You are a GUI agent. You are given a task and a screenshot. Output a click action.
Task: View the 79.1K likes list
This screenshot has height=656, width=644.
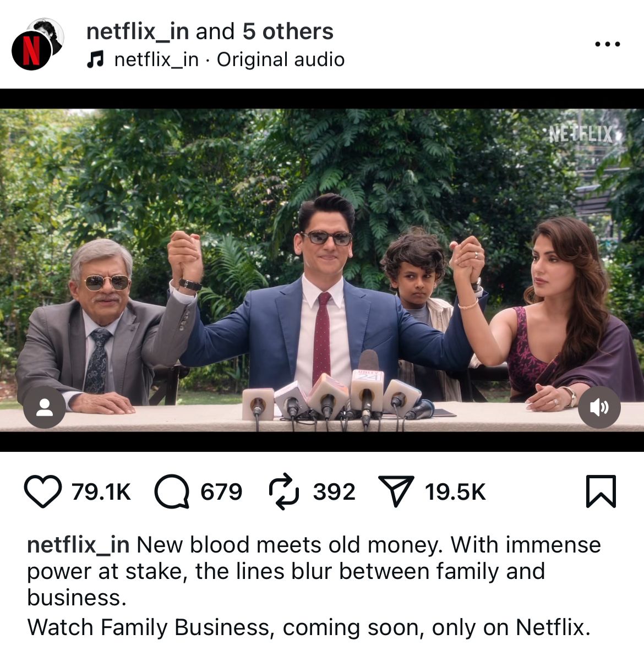pos(101,491)
